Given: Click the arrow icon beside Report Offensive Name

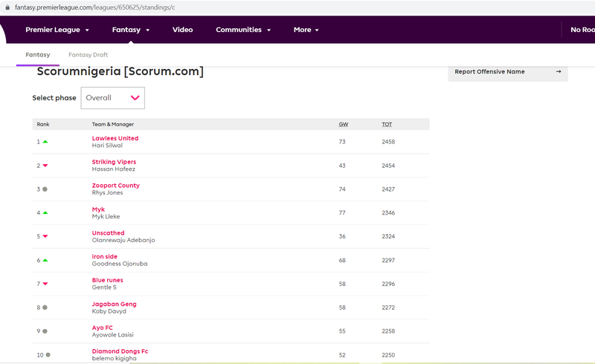Looking at the screenshot, I should tap(559, 71).
